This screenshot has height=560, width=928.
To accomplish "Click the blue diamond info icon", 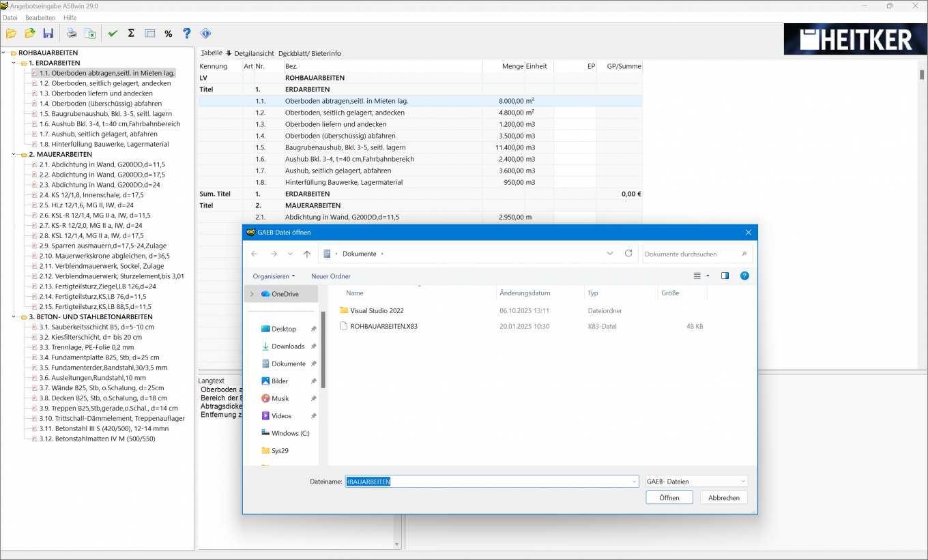I will pyautogui.click(x=205, y=32).
